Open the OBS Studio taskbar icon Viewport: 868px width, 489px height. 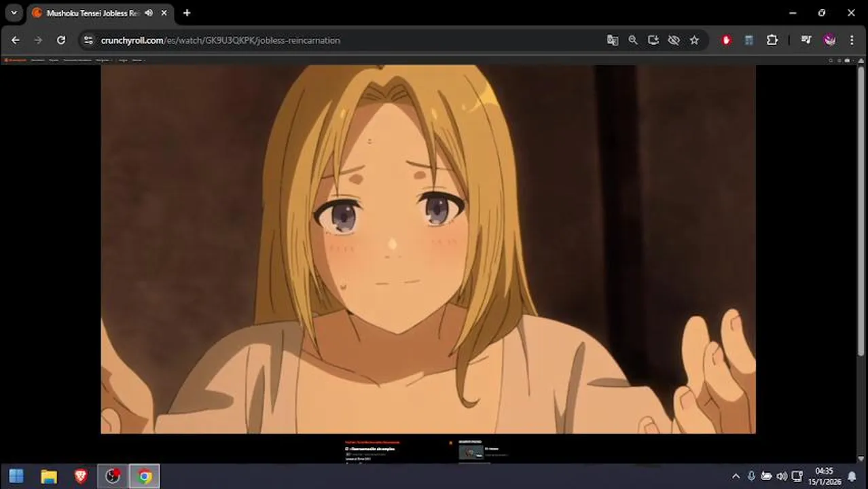(113, 476)
